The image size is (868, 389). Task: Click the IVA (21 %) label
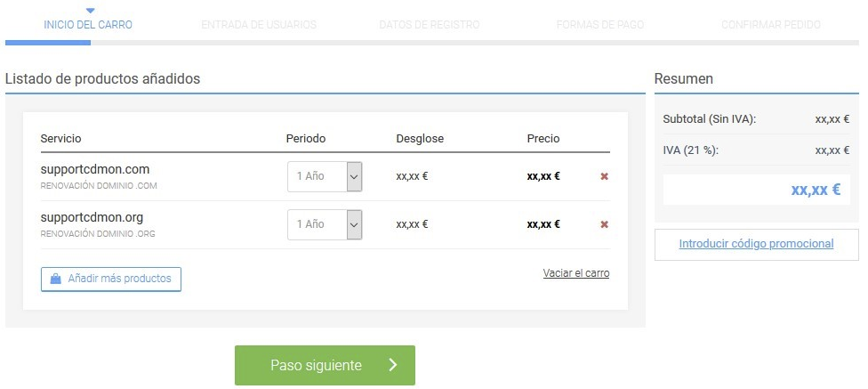pyautogui.click(x=691, y=150)
